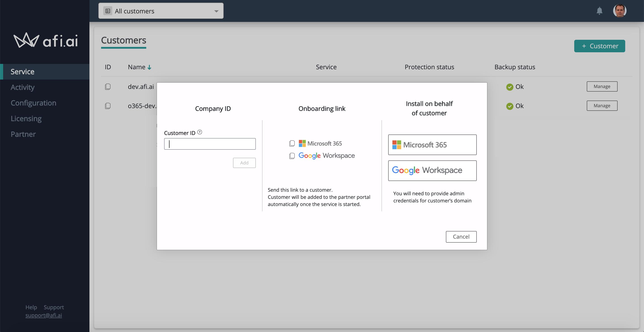Select the Customers tab heading
Viewport: 644px width, 332px height.
[x=123, y=40]
